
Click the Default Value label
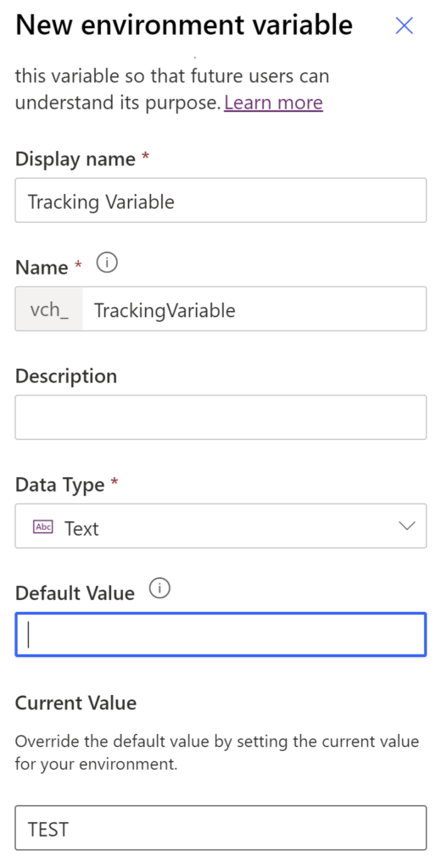(x=75, y=593)
